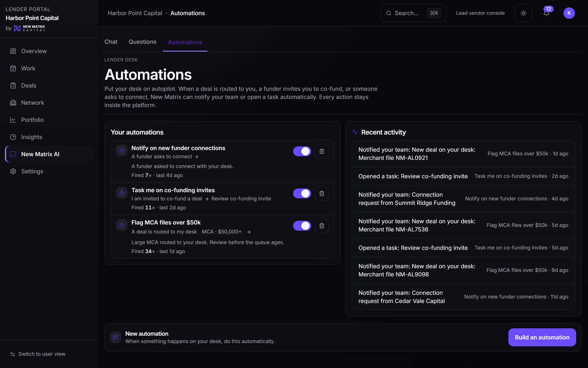Delete Notify on new funder connections automation
The width and height of the screenshot is (588, 368).
click(x=322, y=151)
